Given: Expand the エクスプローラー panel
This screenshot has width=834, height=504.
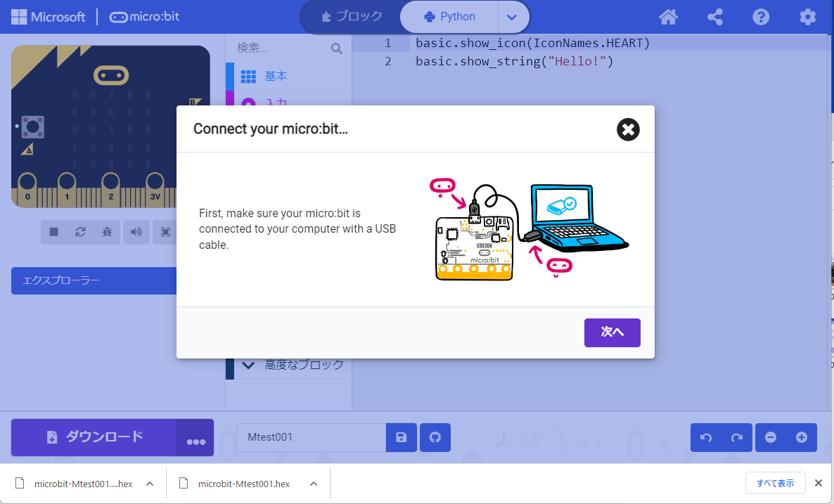Looking at the screenshot, I should (94, 280).
